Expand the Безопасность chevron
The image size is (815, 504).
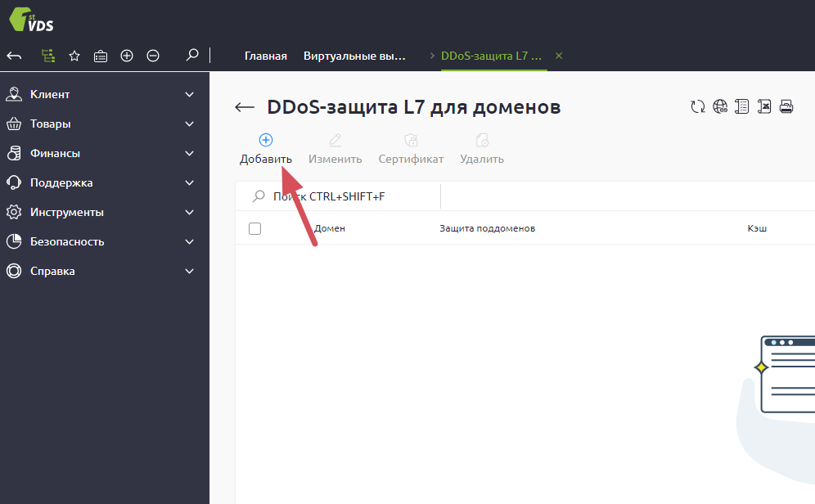[189, 241]
